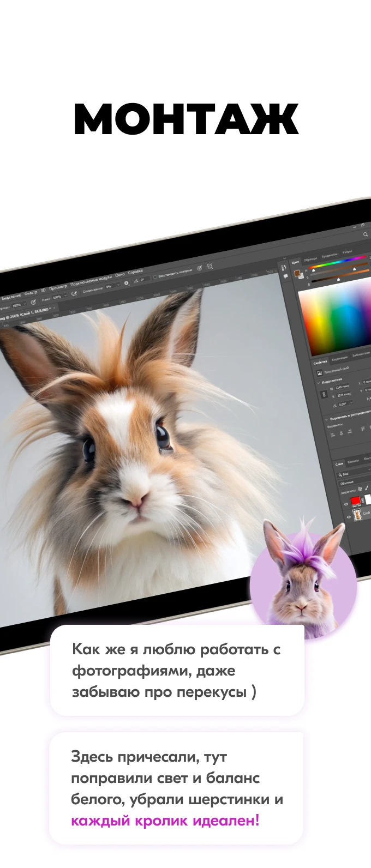Screen dimensions: 371x868
Task: Click the Comments speech bubble icon
Action: pos(286,276)
